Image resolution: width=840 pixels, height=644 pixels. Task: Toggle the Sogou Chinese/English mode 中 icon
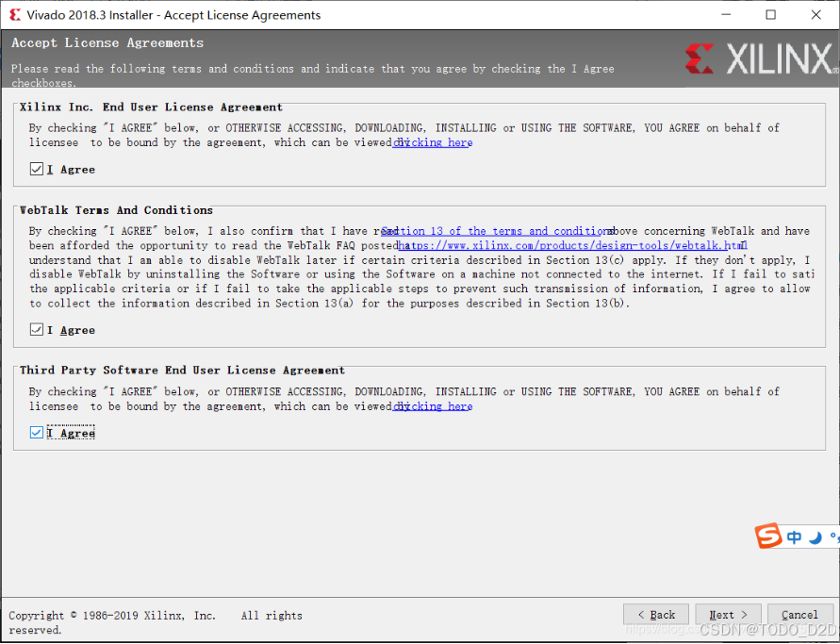pos(795,537)
